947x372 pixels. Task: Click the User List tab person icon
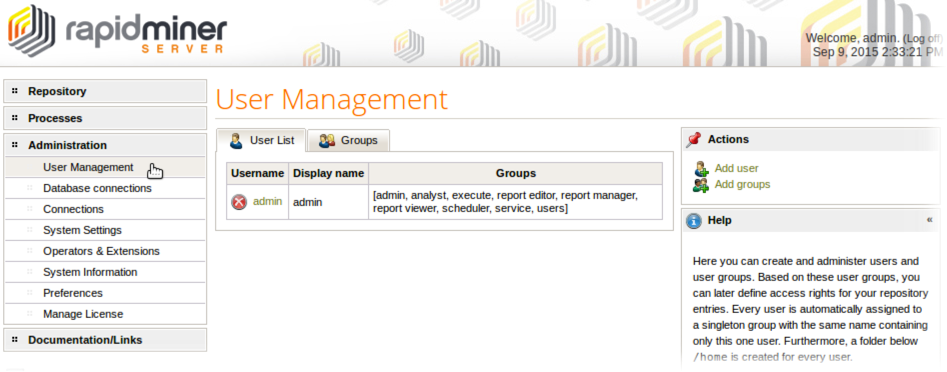(x=236, y=141)
